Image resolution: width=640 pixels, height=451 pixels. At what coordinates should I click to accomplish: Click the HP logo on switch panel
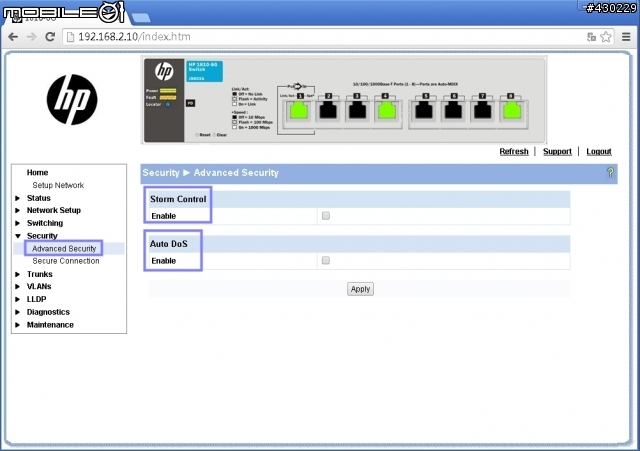pos(164,71)
